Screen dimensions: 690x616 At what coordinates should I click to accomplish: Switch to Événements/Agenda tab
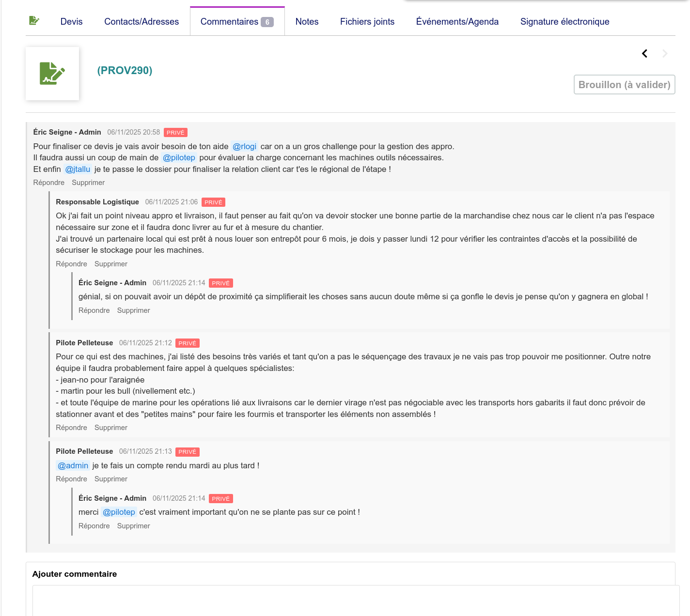click(x=457, y=22)
